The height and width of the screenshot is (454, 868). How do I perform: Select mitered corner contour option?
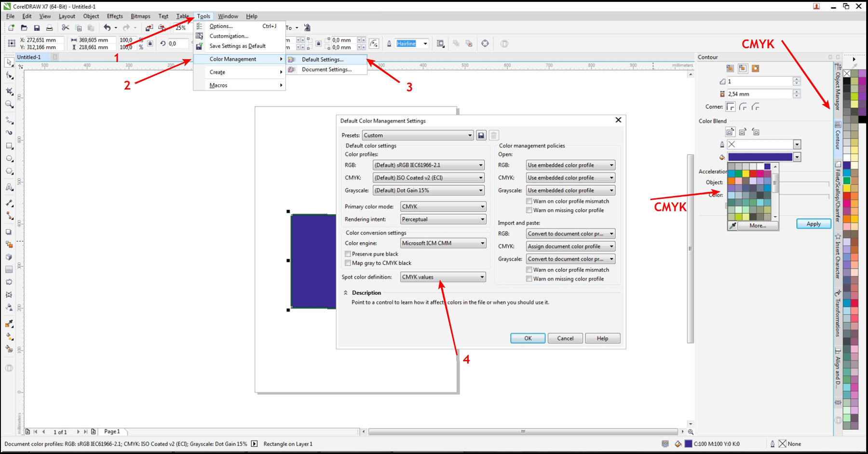[x=731, y=107]
